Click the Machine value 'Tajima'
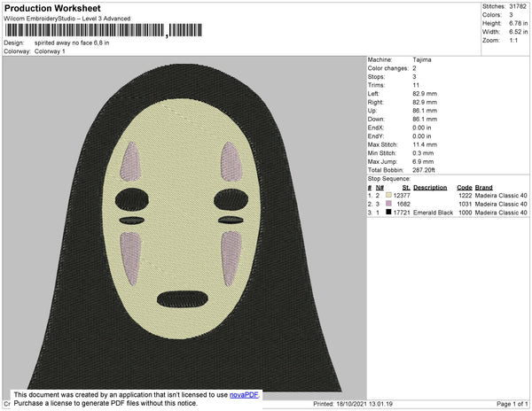The width and height of the screenshot is (532, 411). (422, 59)
